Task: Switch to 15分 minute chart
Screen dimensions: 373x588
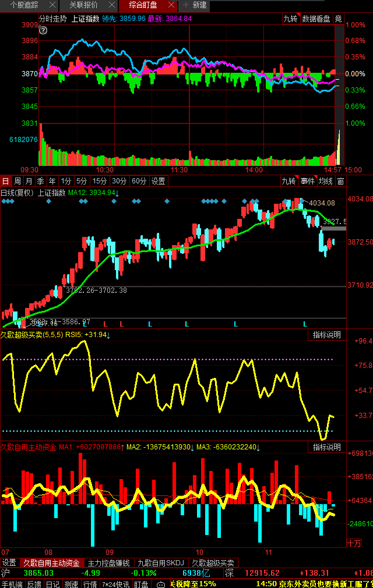Action: tap(100, 181)
